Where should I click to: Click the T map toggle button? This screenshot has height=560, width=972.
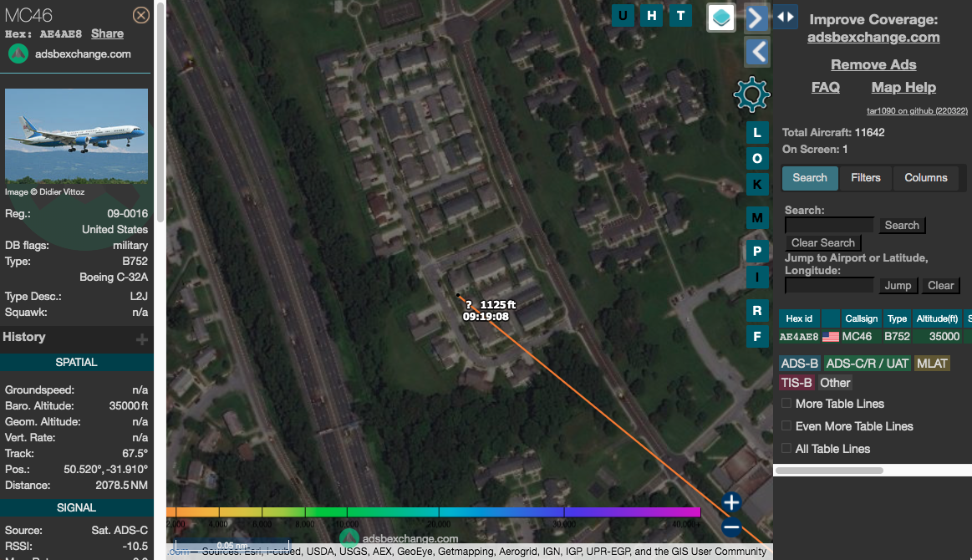pos(680,15)
